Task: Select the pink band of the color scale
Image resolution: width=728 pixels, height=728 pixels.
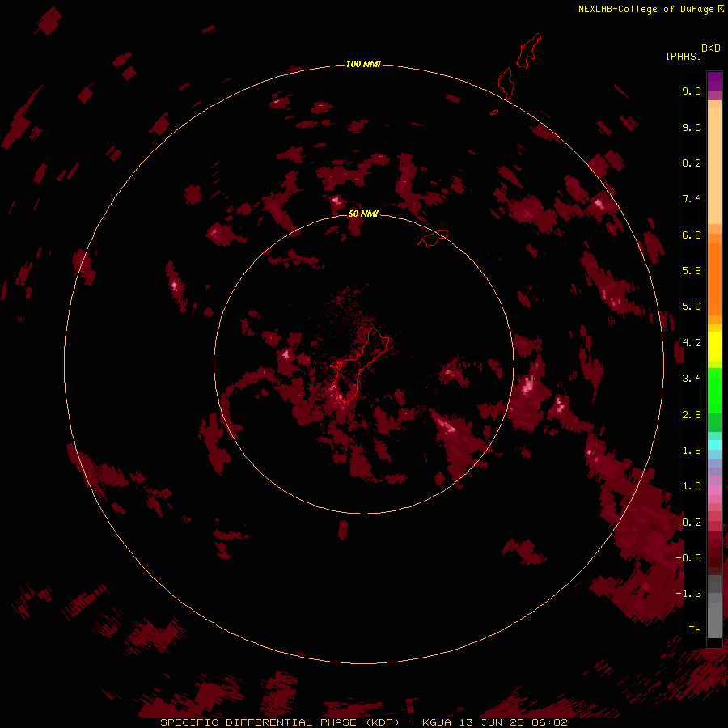Action: (714, 490)
